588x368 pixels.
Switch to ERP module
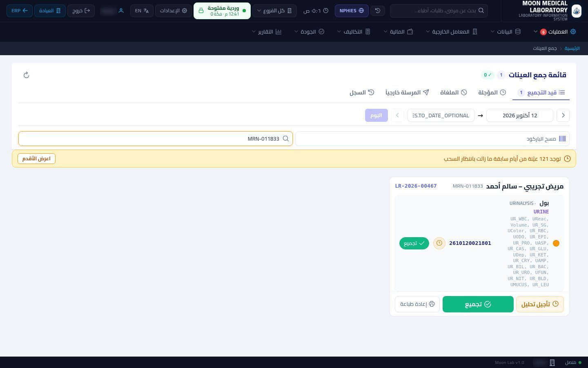click(x=20, y=11)
